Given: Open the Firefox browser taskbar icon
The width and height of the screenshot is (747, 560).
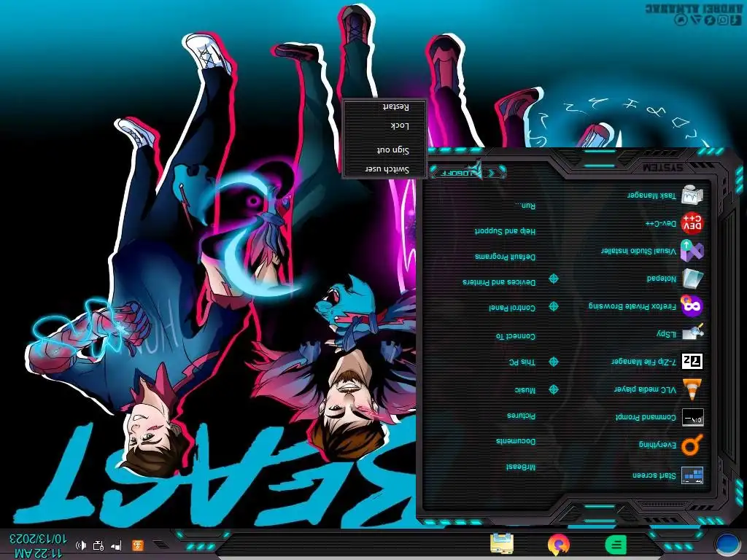Looking at the screenshot, I should 558,544.
